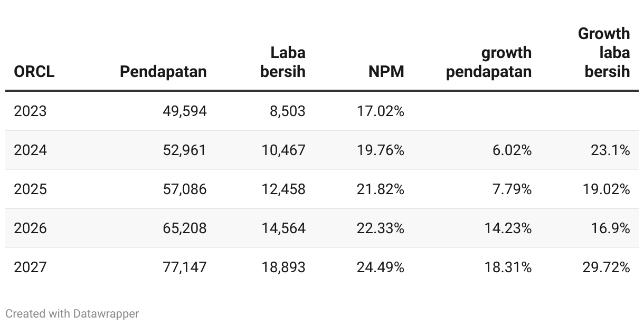Select the 2026 row label
Screen dimensions: 644x326
coord(30,228)
